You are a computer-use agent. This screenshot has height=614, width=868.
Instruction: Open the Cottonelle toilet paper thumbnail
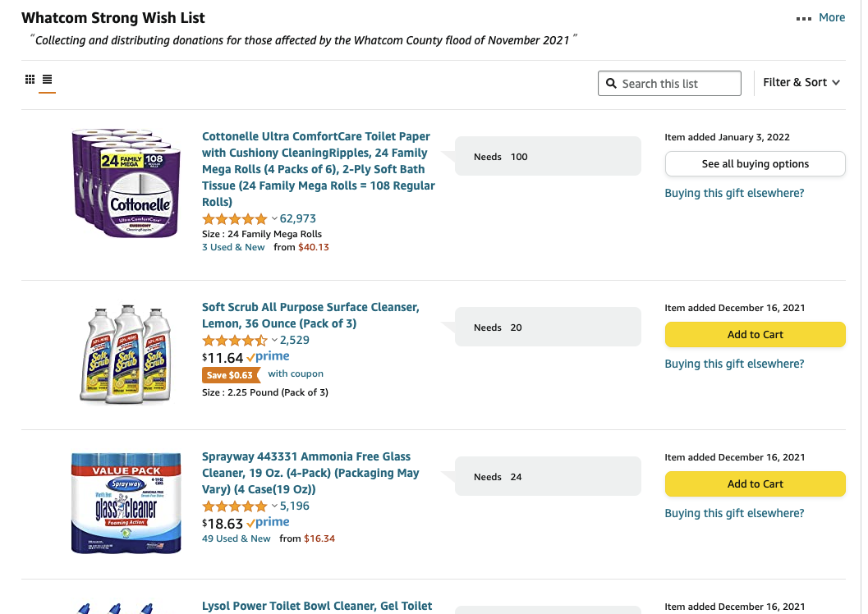125,182
